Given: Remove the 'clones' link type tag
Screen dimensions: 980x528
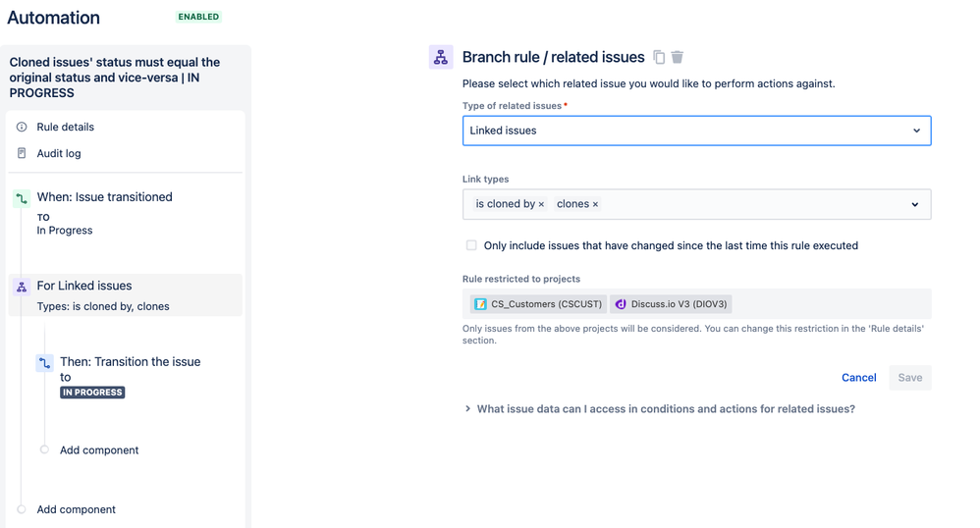Looking at the screenshot, I should (595, 204).
